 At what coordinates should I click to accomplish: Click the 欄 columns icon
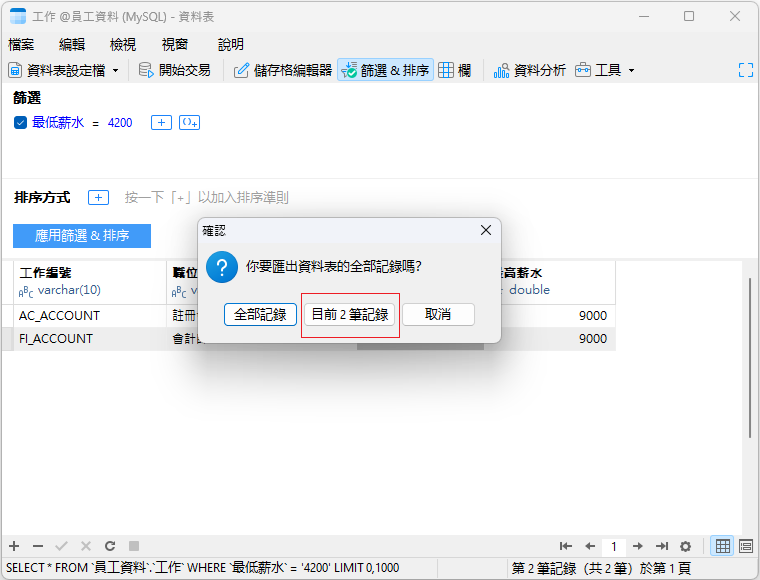[x=447, y=70]
